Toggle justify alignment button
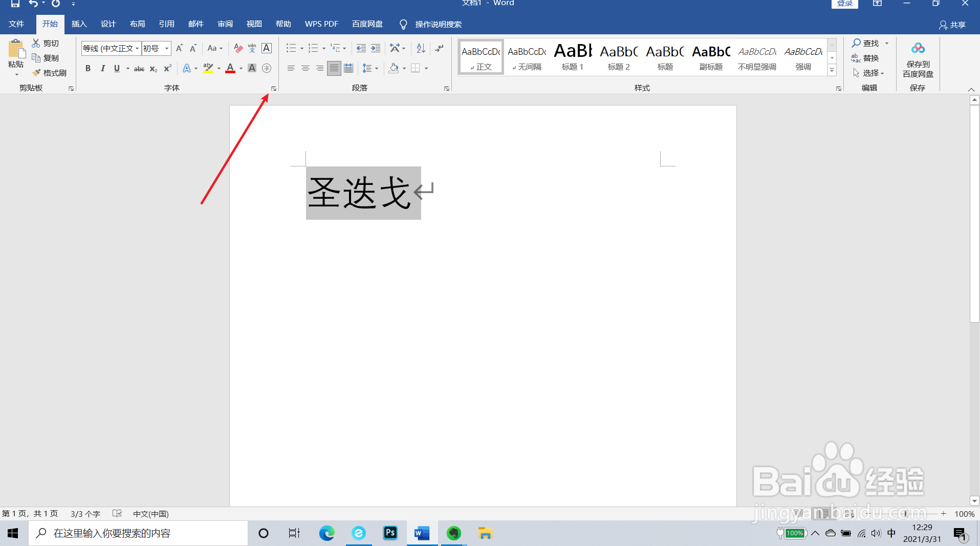The height and width of the screenshot is (546, 980). pyautogui.click(x=334, y=68)
